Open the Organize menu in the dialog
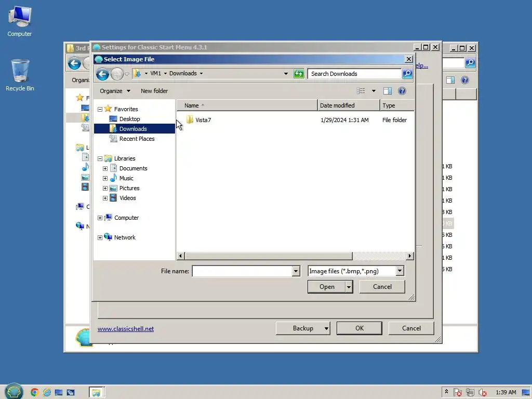This screenshot has width=532, height=399. pos(115,91)
